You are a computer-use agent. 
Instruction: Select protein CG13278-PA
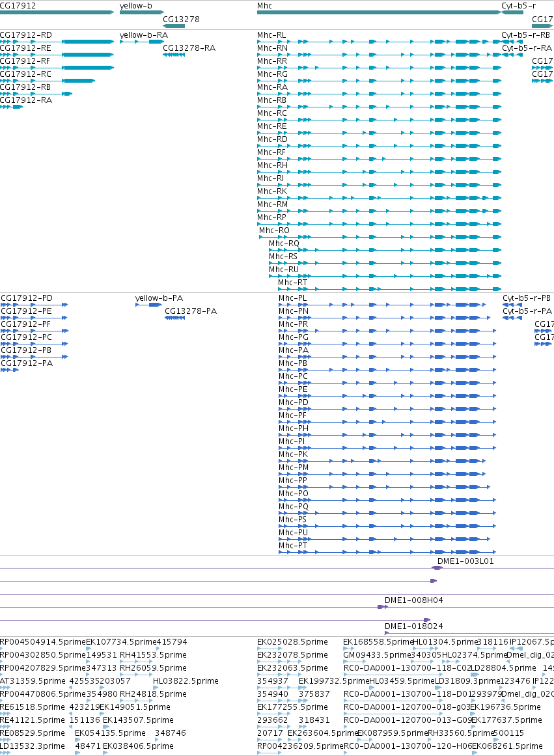coord(191,311)
